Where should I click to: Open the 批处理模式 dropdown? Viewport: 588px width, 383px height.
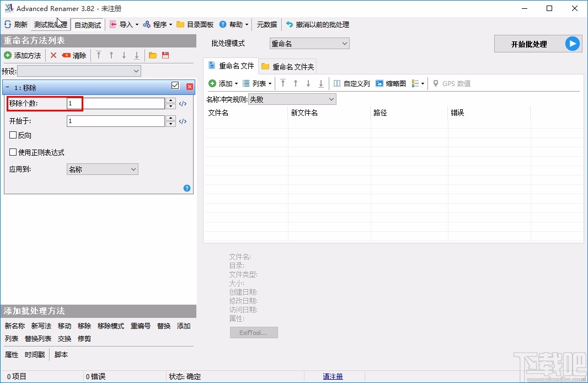[309, 43]
